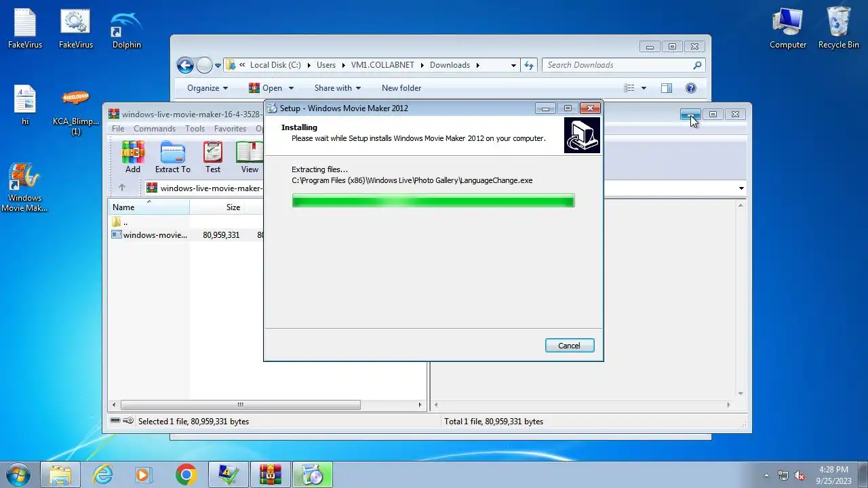Click the muted volume tray icon
The image size is (868, 488).
[x=800, y=475]
